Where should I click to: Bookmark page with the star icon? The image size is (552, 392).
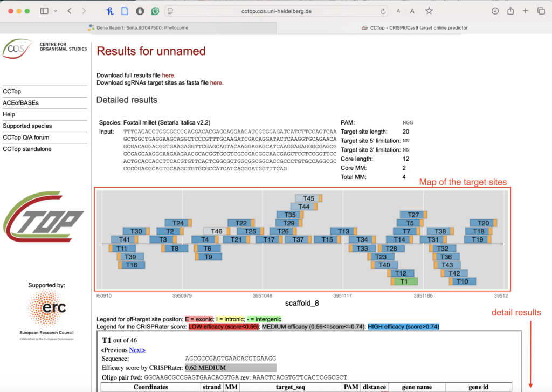tap(429, 11)
